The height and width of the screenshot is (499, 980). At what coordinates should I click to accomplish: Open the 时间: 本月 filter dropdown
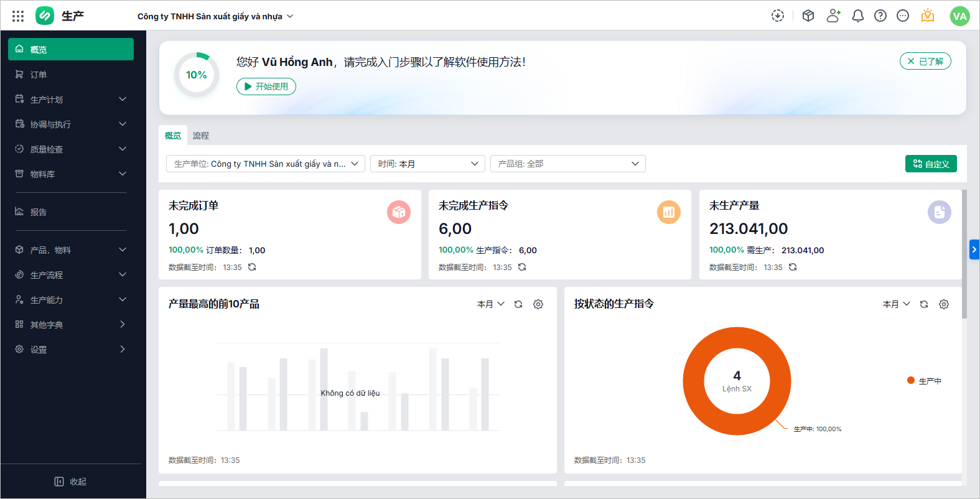pyautogui.click(x=428, y=164)
